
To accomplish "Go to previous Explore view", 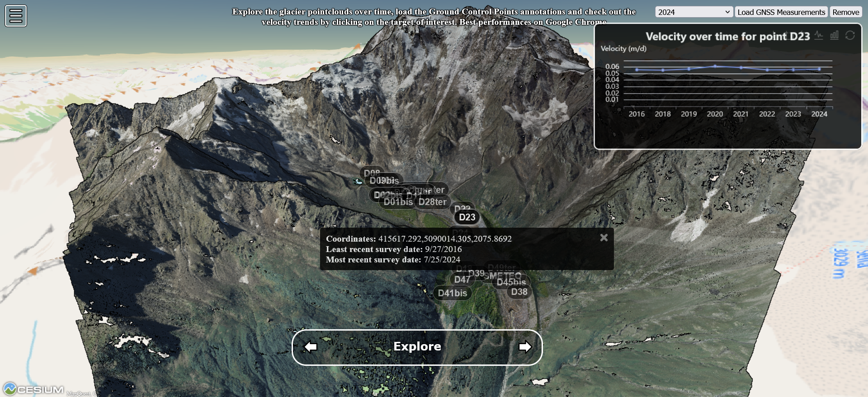I will pyautogui.click(x=311, y=347).
